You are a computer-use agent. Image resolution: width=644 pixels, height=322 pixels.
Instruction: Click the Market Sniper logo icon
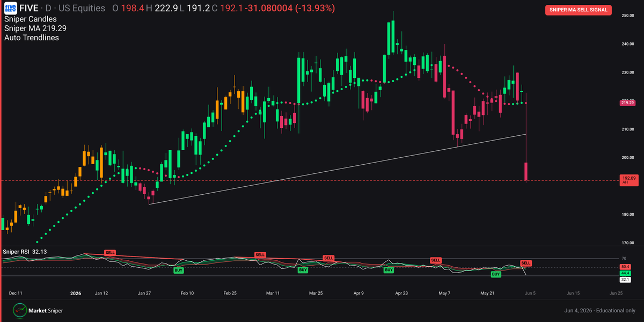click(20, 310)
